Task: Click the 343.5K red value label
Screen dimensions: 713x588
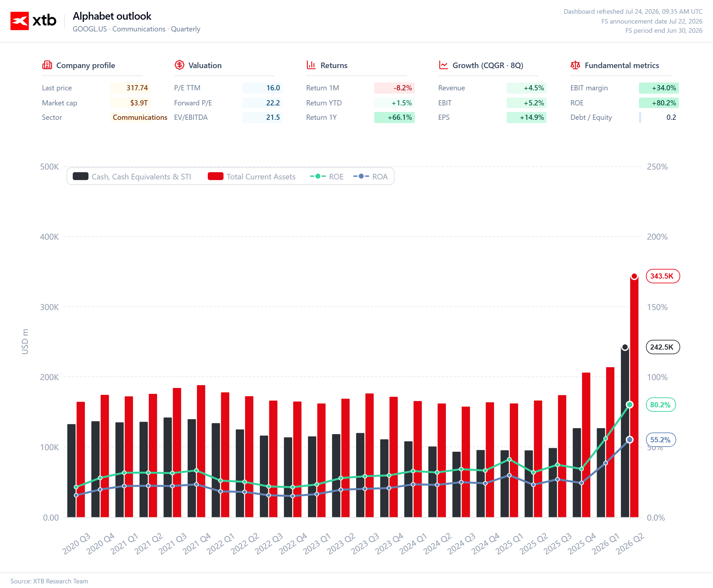Action: [663, 276]
